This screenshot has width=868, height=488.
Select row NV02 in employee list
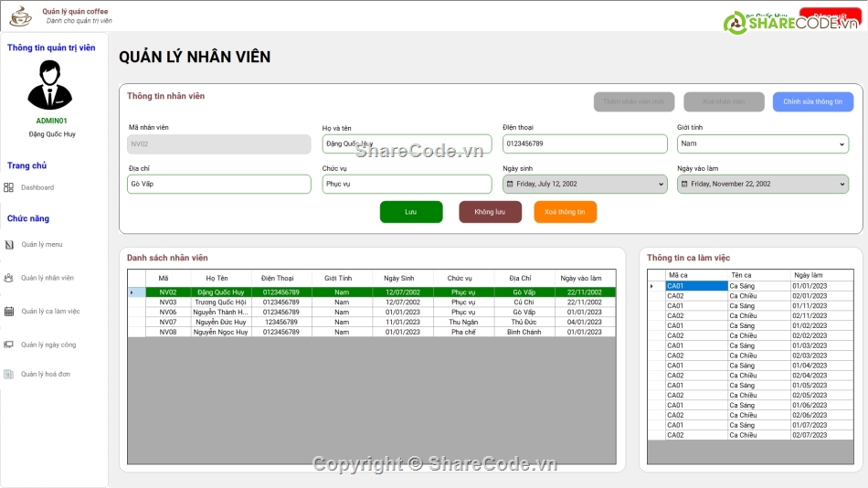372,292
